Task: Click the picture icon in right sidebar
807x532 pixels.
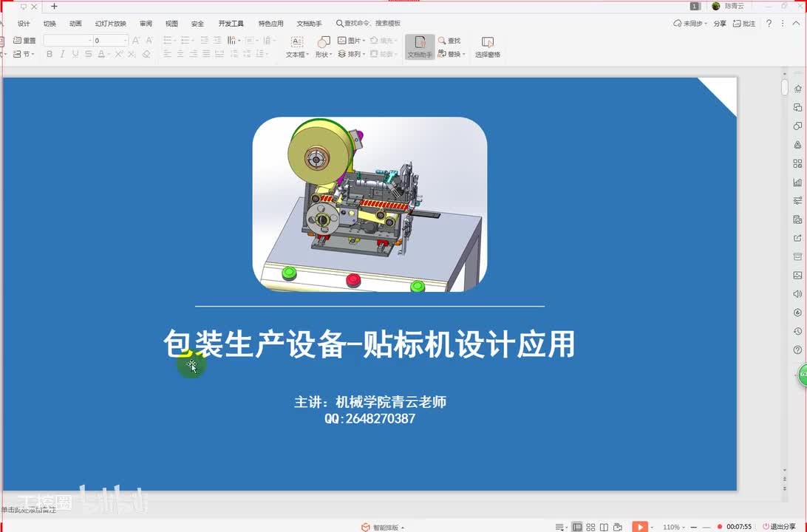Action: (797, 276)
